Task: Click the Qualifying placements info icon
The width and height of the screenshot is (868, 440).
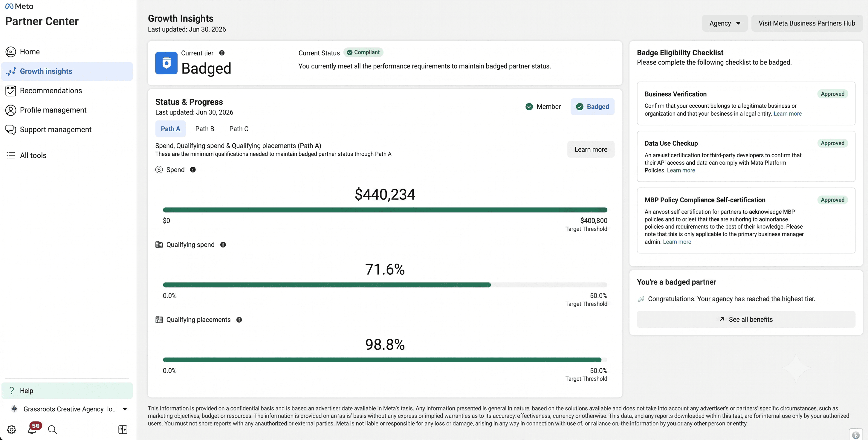Action: (239, 320)
